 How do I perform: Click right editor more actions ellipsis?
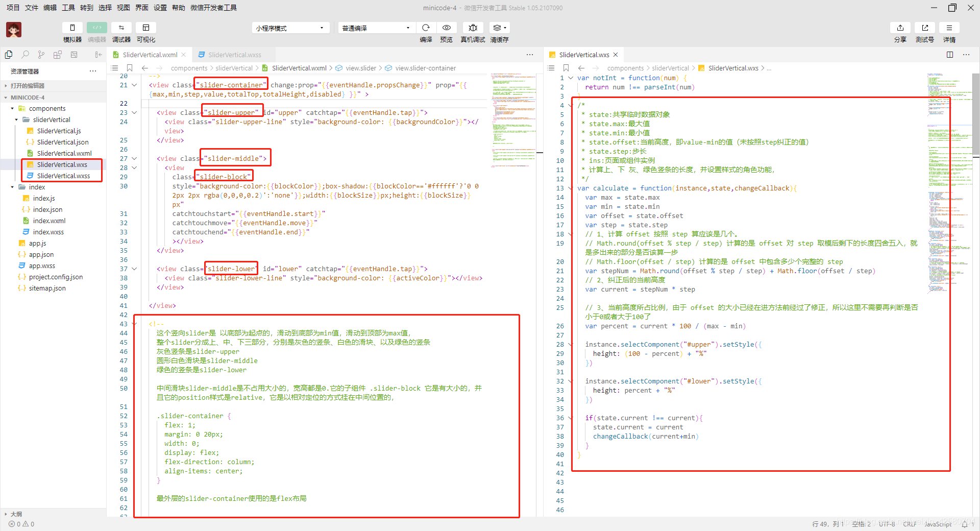click(x=966, y=55)
